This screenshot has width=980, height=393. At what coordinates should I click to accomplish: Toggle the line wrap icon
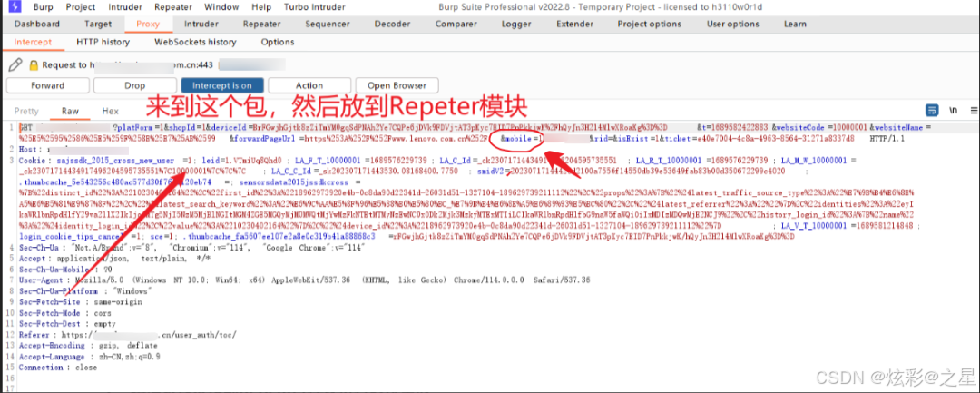(932, 111)
